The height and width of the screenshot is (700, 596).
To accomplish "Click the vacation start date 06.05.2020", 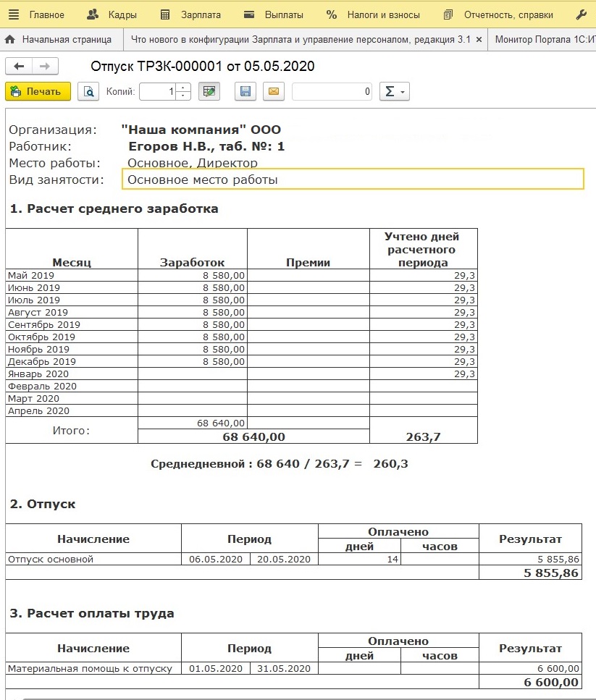I will tap(216, 559).
